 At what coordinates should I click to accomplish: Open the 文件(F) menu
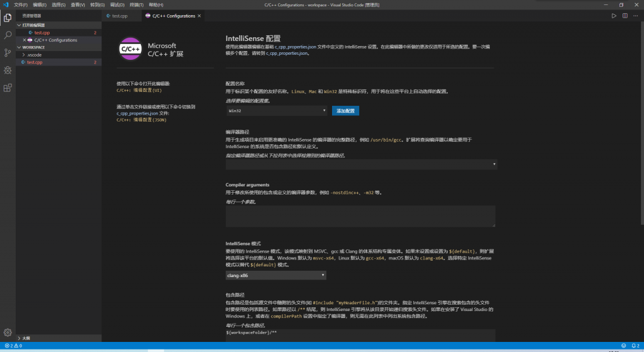point(21,5)
